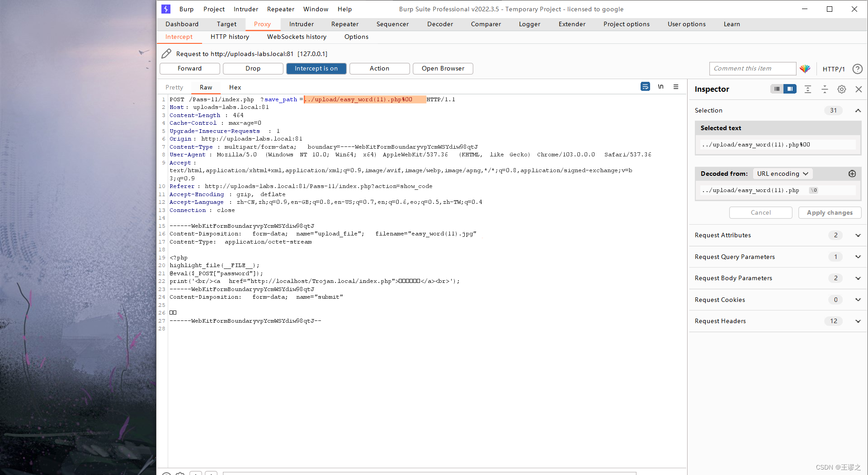Cancel the Inspector decoding changes
Viewport: 868px width, 475px height.
760,212
